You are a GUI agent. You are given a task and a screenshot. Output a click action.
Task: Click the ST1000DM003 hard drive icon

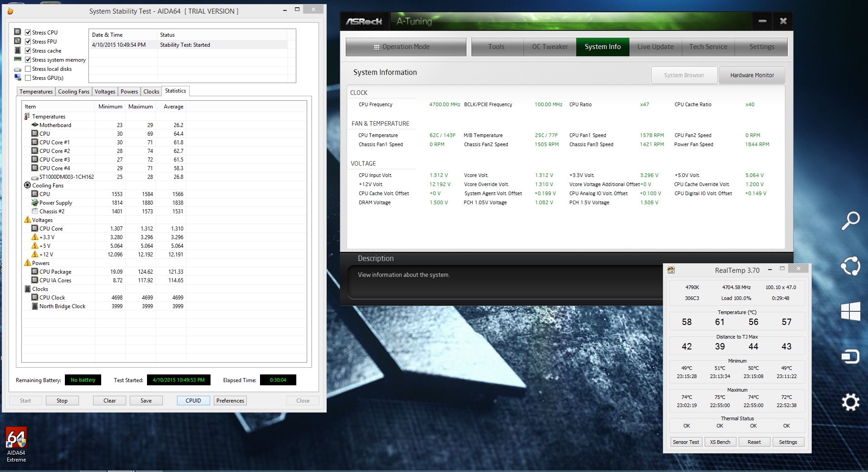pyautogui.click(x=35, y=177)
